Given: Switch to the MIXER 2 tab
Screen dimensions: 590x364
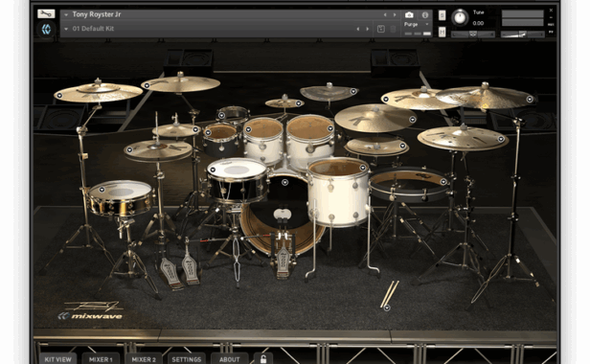Looking at the screenshot, I should pyautogui.click(x=144, y=359).
